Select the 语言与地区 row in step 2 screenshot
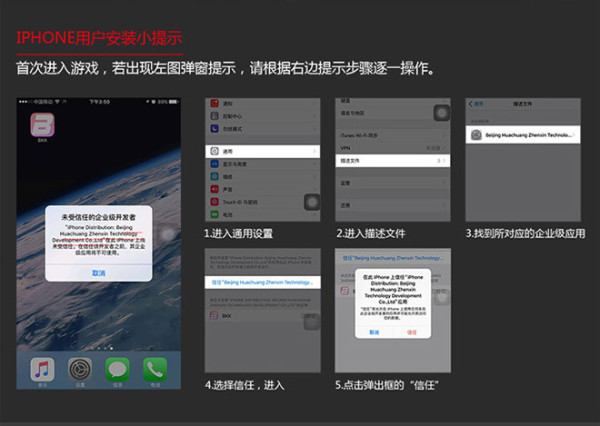 [393, 113]
